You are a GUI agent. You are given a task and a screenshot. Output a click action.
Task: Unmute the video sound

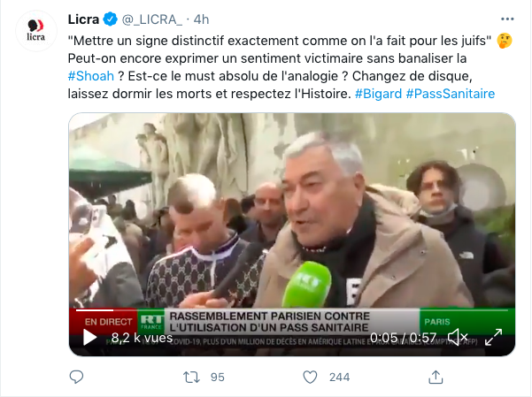pos(458,338)
